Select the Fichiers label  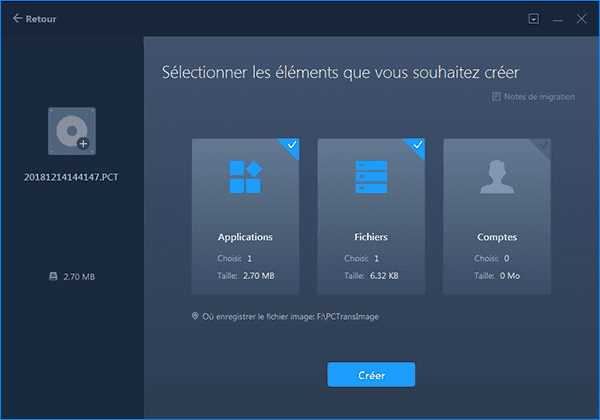pyautogui.click(x=371, y=237)
